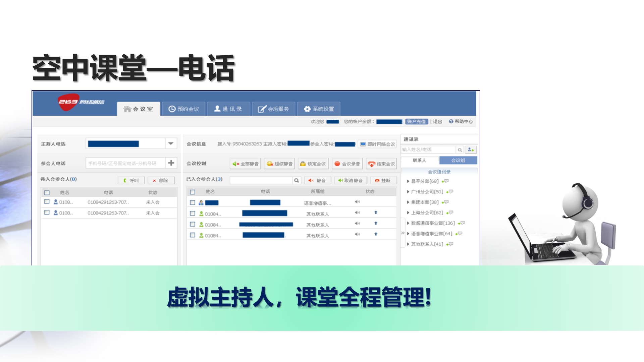The height and width of the screenshot is (362, 644).
Task: Switch to the 预约会议 tab
Action: 183,108
